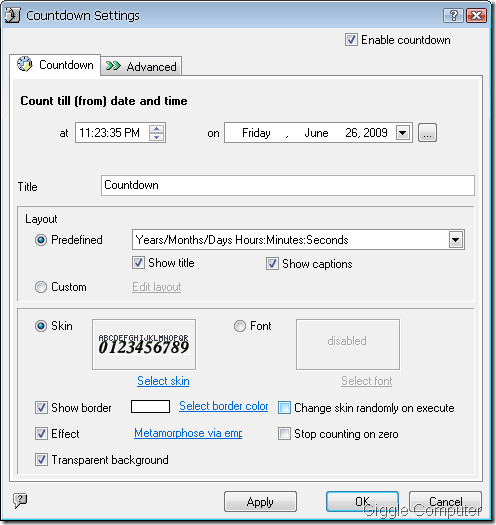Open the date picker dropdown arrow
The height and width of the screenshot is (525, 496).
(403, 133)
